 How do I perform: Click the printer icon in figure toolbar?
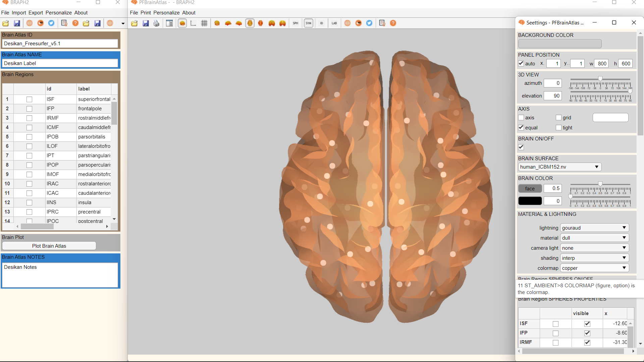[x=156, y=23]
